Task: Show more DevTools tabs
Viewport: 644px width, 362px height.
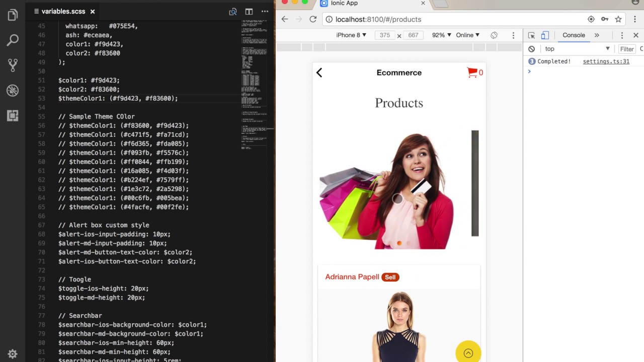Action: click(597, 35)
